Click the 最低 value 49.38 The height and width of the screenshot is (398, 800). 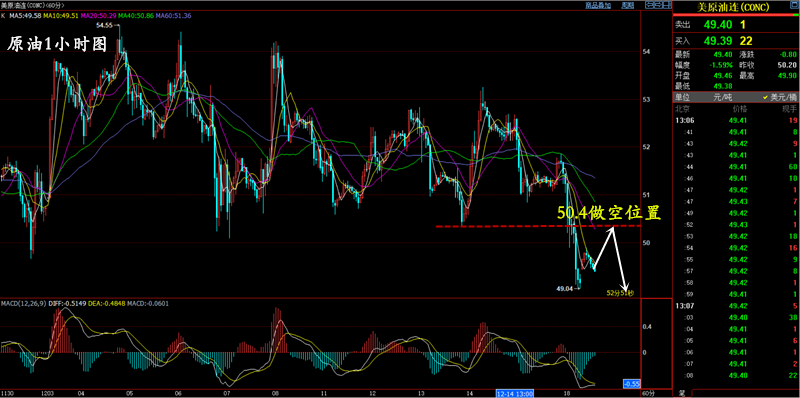[x=723, y=86]
